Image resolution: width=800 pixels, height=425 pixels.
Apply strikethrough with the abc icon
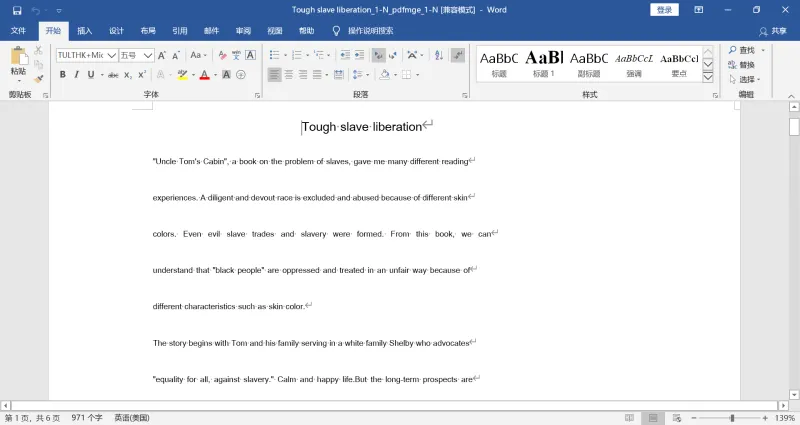click(113, 75)
